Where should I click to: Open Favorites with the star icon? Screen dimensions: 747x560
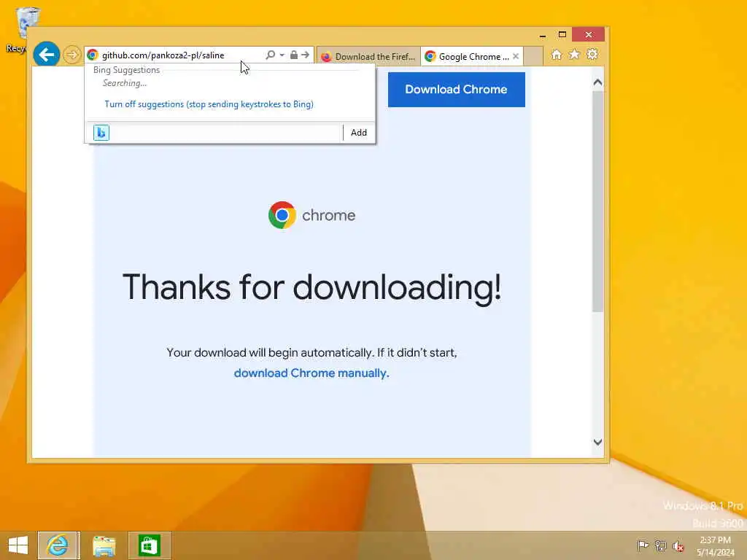click(x=575, y=54)
